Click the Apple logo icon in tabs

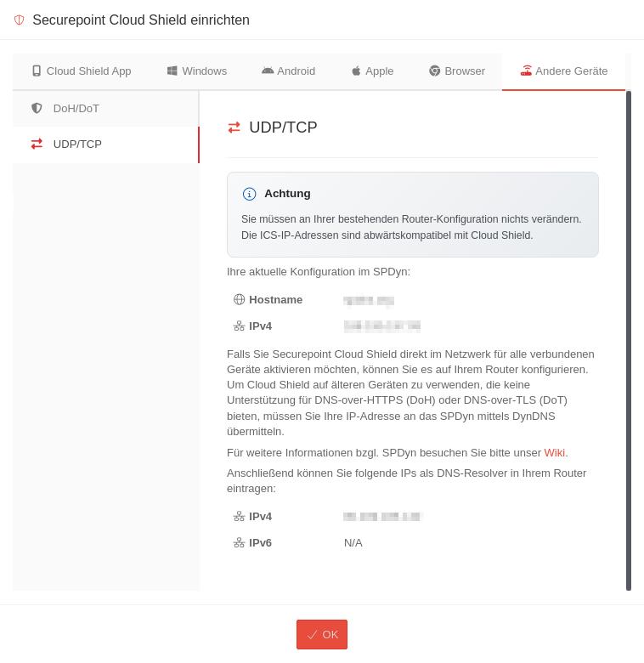(x=356, y=71)
